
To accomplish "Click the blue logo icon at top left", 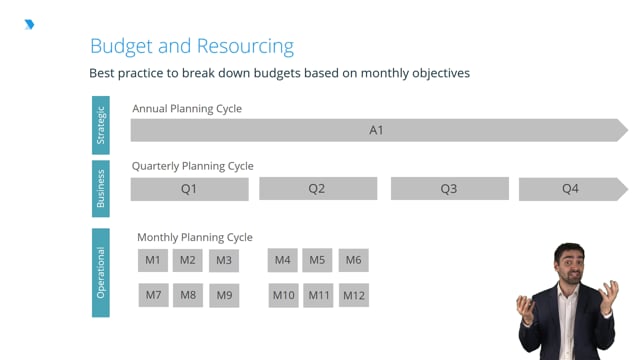I will coord(29,24).
